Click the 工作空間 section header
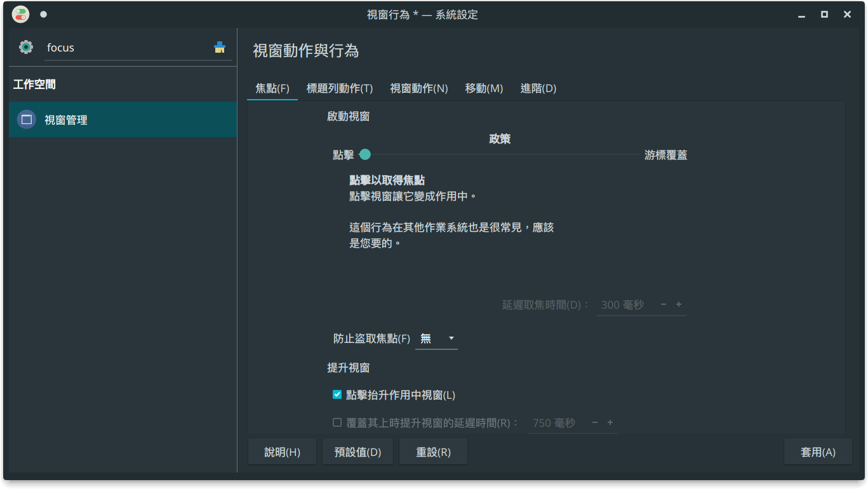The image size is (868, 489). click(34, 84)
